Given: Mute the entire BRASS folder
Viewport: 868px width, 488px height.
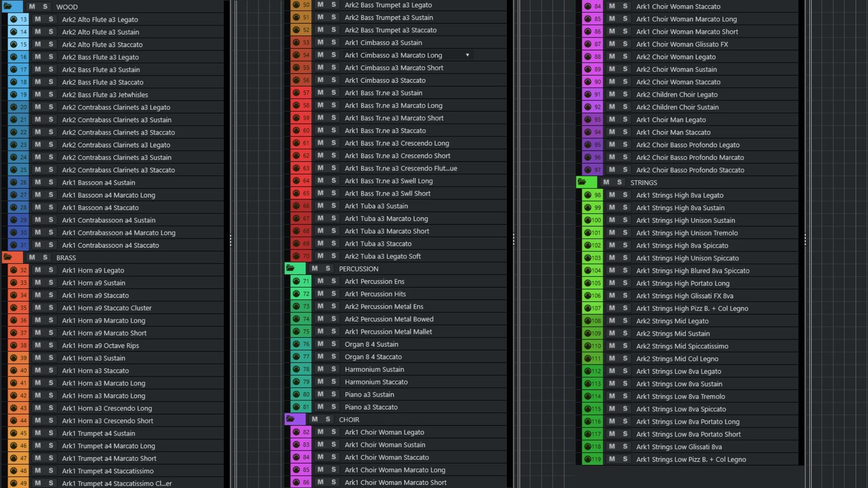Looking at the screenshot, I should point(32,258).
